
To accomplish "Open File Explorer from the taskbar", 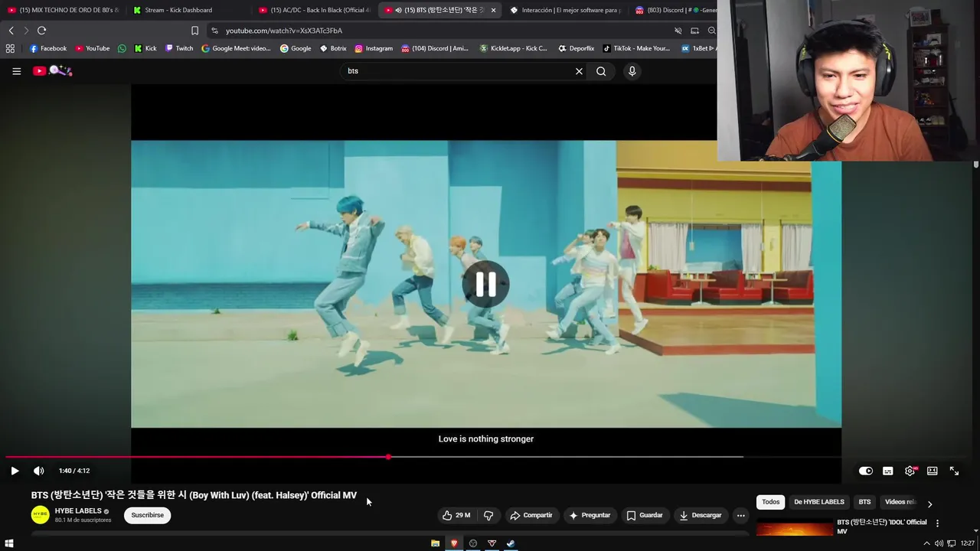I will [435, 543].
